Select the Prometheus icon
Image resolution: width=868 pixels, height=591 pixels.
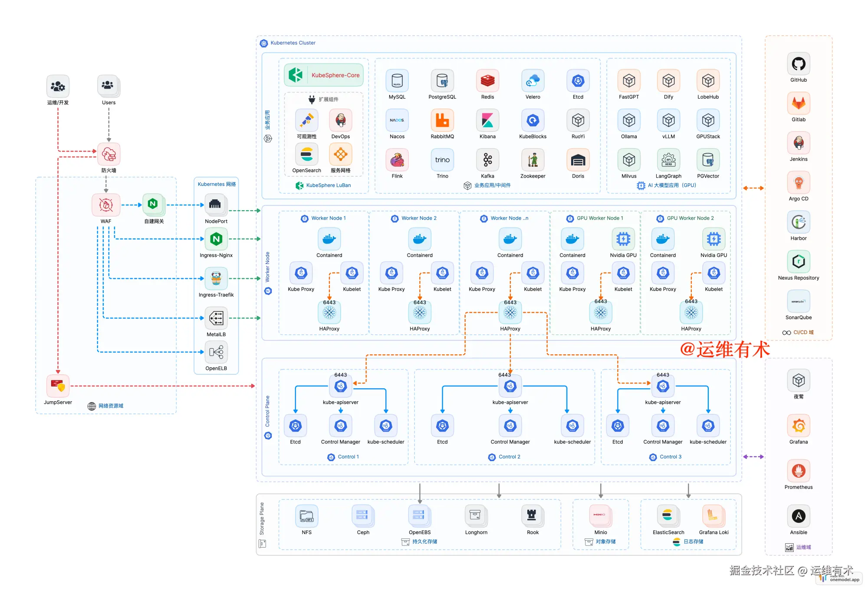(798, 470)
